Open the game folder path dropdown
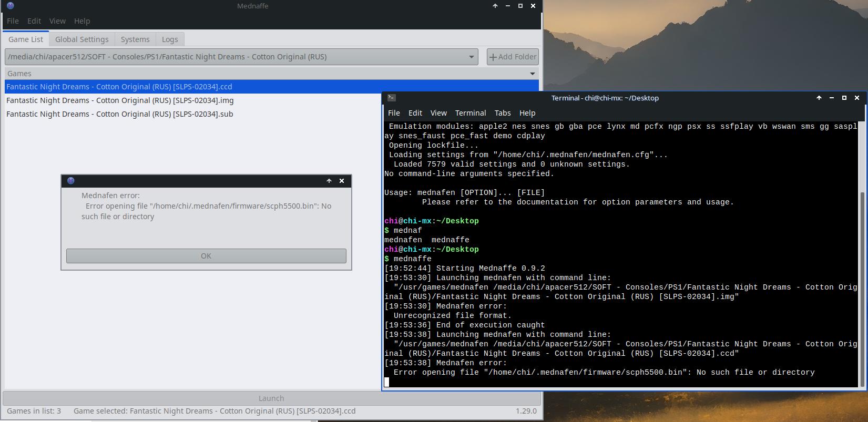Viewport: 868px width, 422px height. point(471,57)
